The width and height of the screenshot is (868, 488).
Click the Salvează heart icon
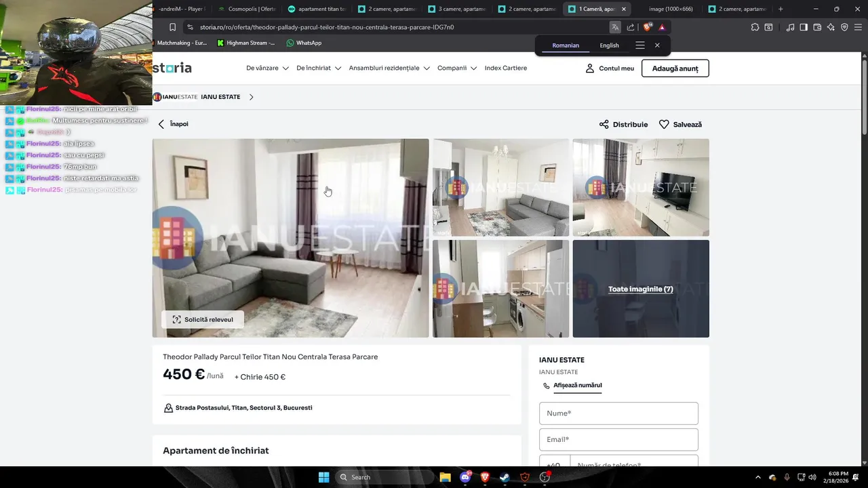[x=664, y=125]
